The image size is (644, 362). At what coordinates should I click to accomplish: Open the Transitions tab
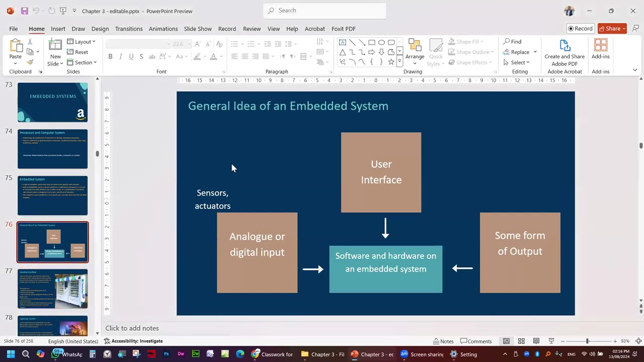click(x=129, y=29)
